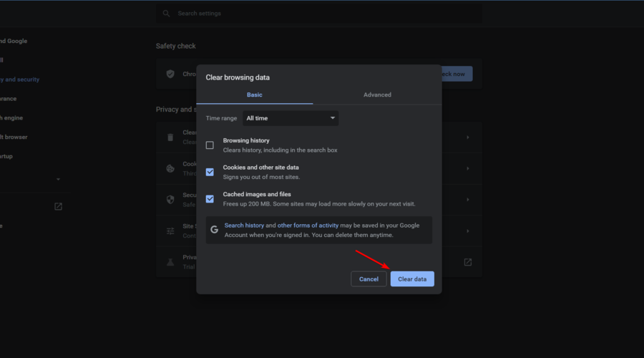Viewport: 644px width, 358px height.
Task: Click the cookie icon in the privacy list
Action: (x=170, y=168)
